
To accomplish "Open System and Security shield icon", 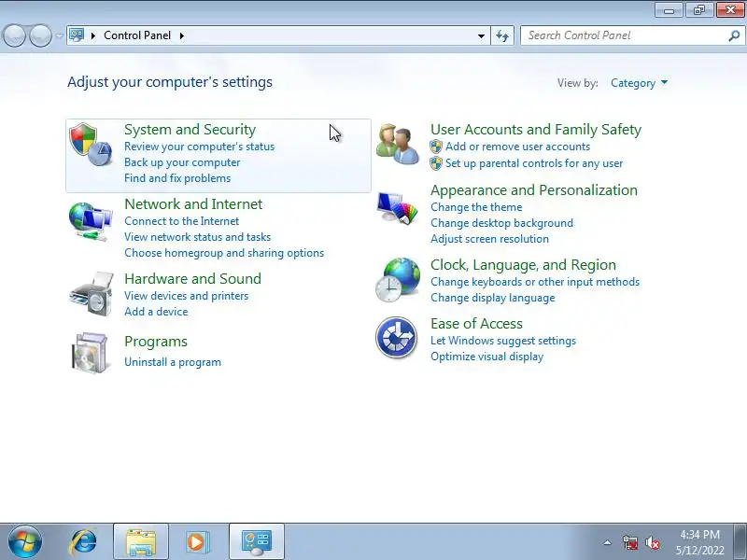I will pyautogui.click(x=91, y=145).
